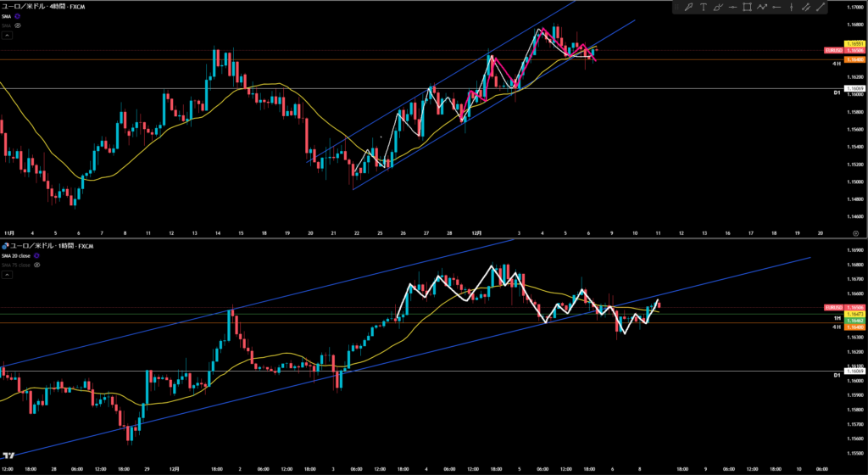
Task: Select the vertical line tool
Action: (793, 8)
